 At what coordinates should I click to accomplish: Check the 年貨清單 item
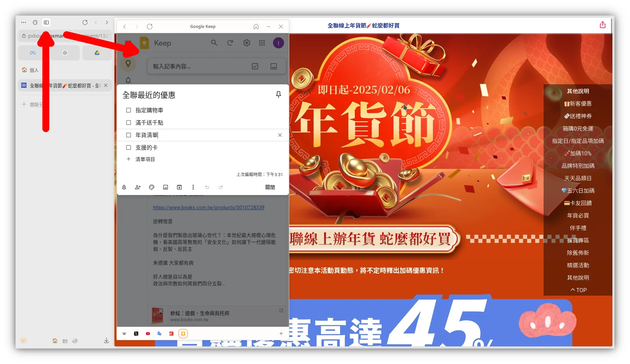point(129,135)
